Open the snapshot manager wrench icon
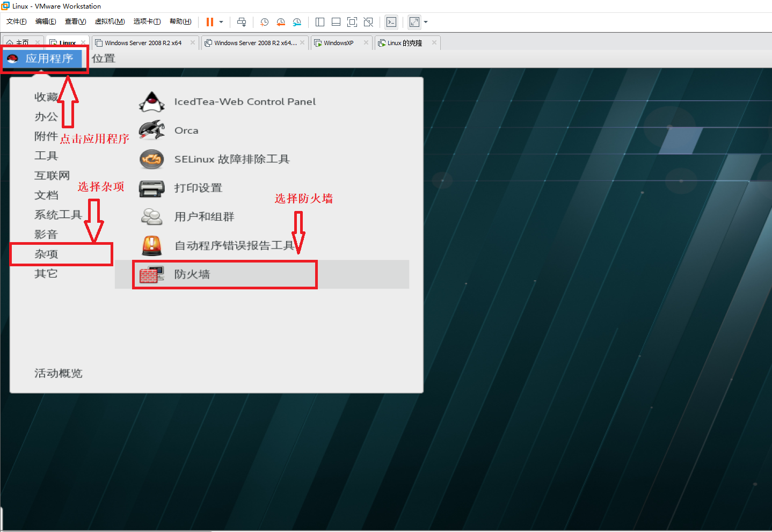The image size is (772, 532). pos(297,22)
